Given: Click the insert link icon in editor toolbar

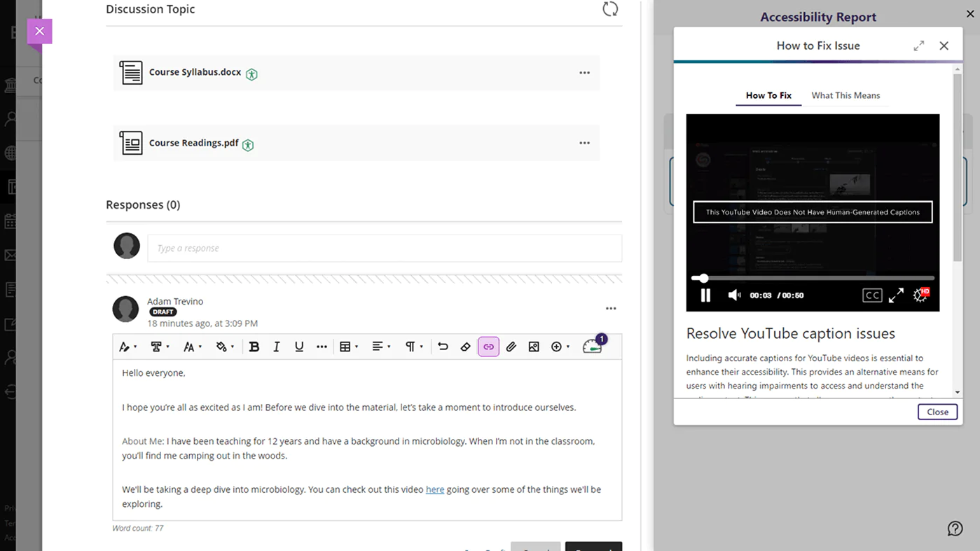Looking at the screenshot, I should 488,347.
